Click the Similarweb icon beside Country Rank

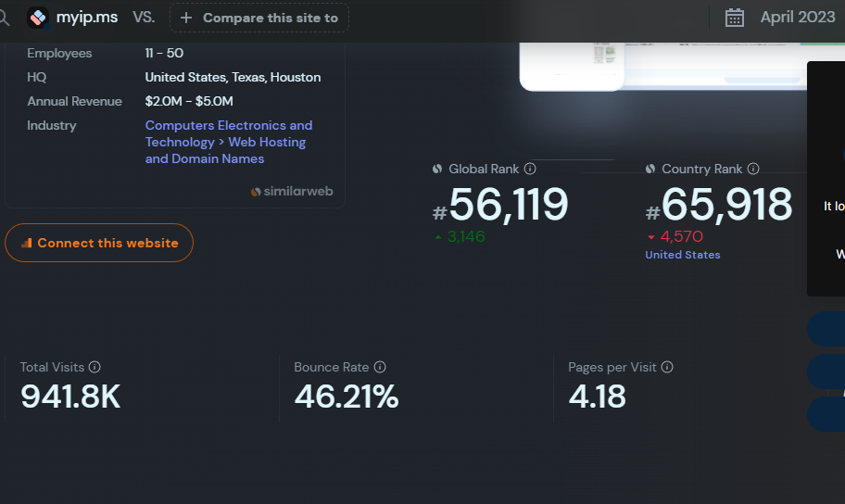coord(650,169)
